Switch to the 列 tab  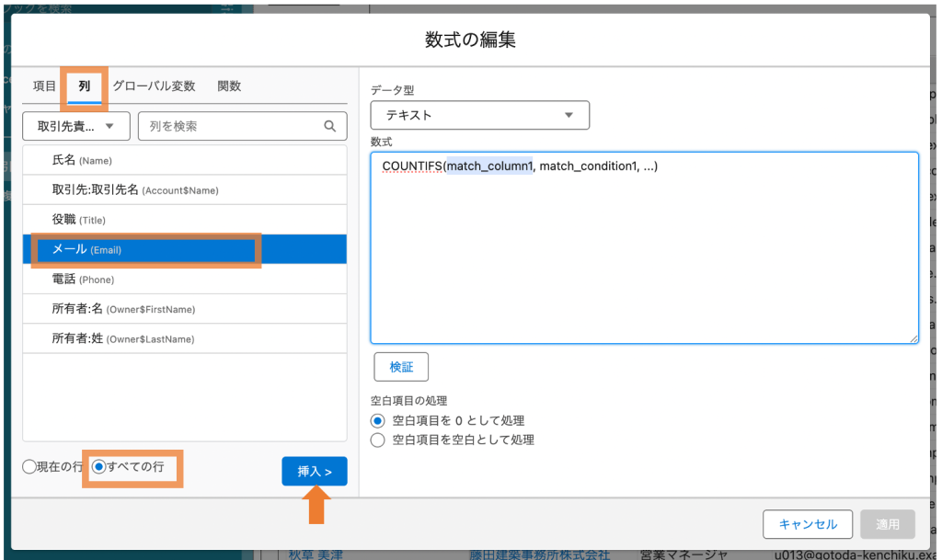coord(85,86)
